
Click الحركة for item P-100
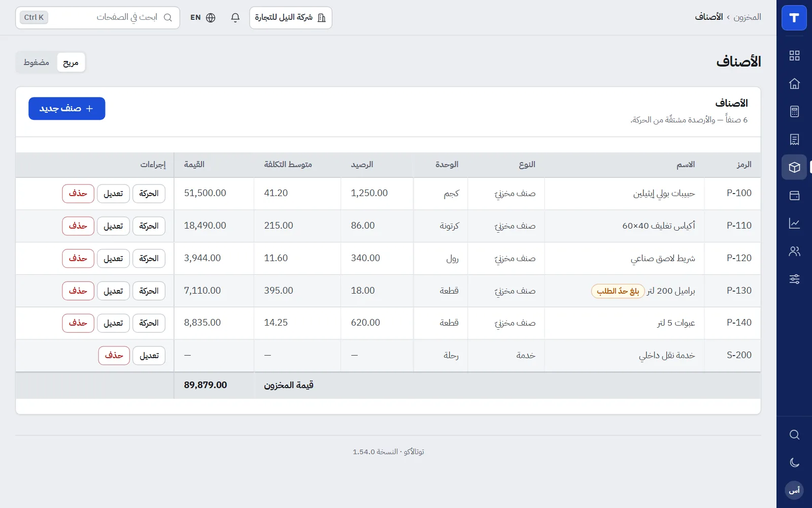[149, 194]
